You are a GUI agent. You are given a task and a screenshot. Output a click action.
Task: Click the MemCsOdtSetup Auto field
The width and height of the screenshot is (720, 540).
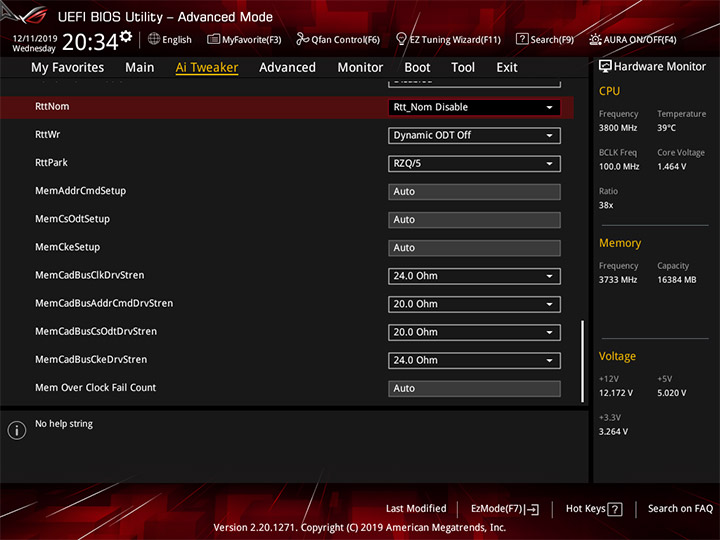click(474, 219)
